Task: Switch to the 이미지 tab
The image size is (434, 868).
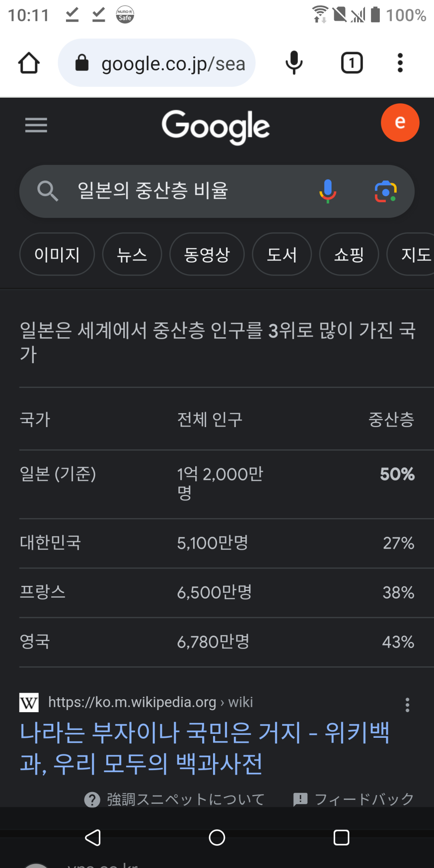Action: pyautogui.click(x=57, y=254)
